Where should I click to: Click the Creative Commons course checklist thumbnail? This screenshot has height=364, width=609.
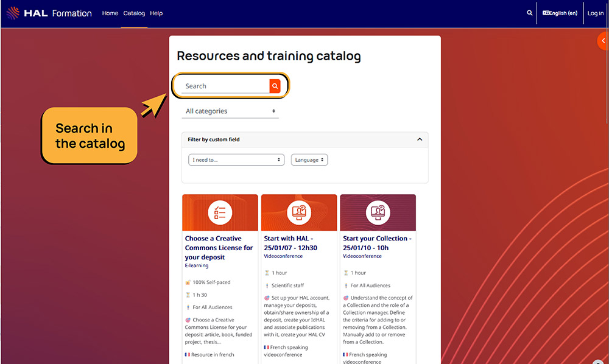click(x=220, y=212)
